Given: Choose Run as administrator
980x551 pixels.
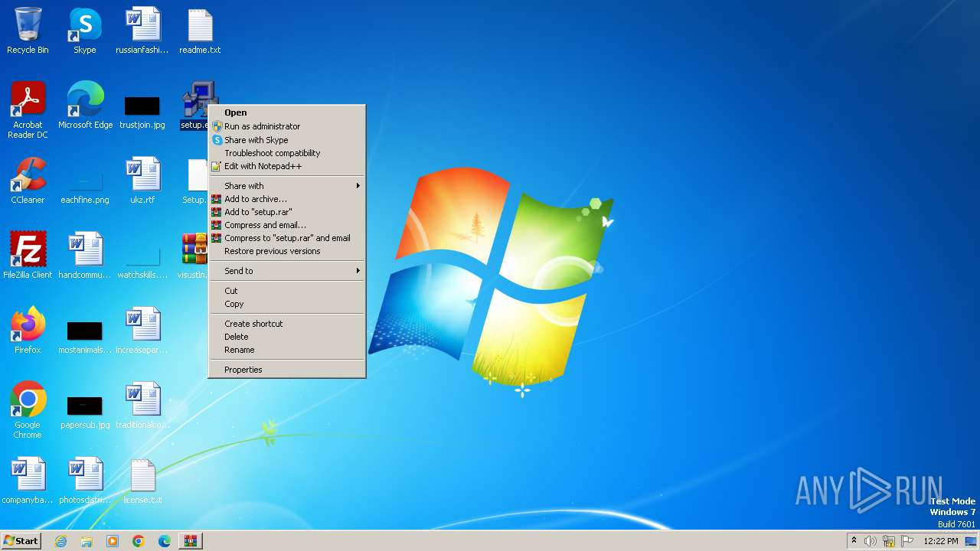Looking at the screenshot, I should click(x=287, y=126).
